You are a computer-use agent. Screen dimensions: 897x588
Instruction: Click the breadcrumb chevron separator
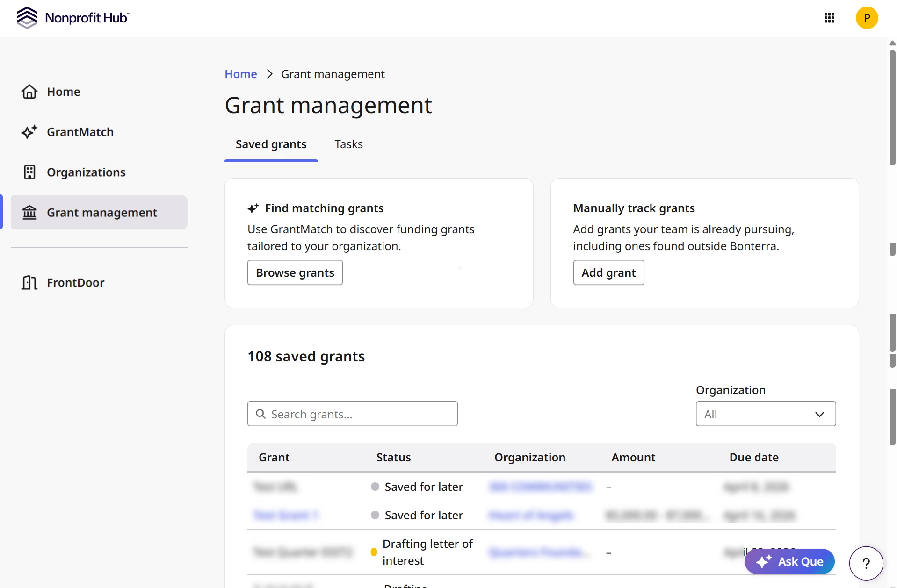pyautogui.click(x=269, y=74)
